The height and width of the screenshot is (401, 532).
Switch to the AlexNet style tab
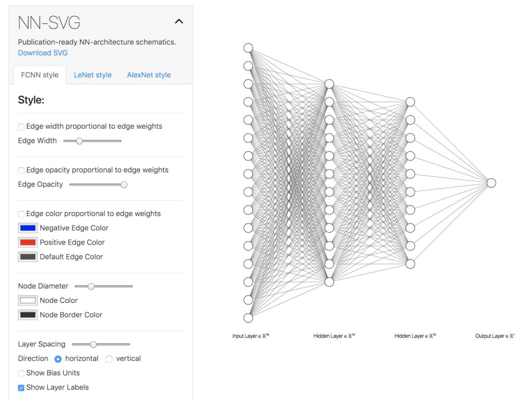[x=149, y=75]
